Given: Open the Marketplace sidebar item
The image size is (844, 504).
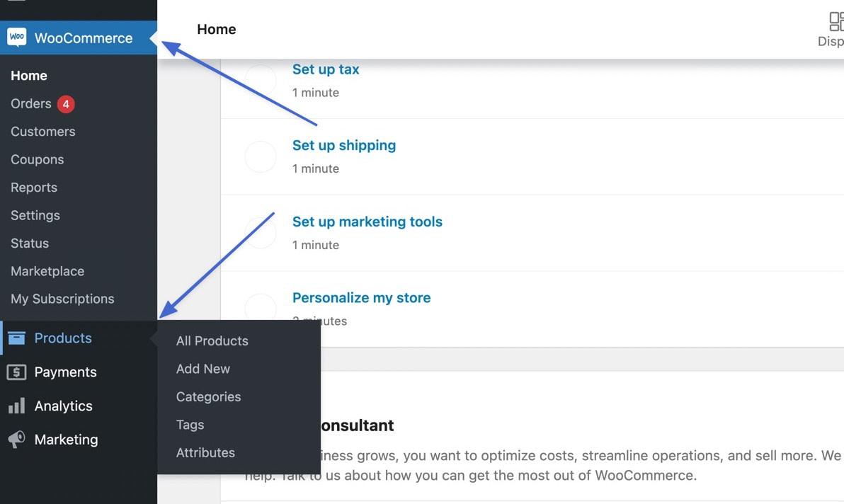Looking at the screenshot, I should click(x=47, y=271).
